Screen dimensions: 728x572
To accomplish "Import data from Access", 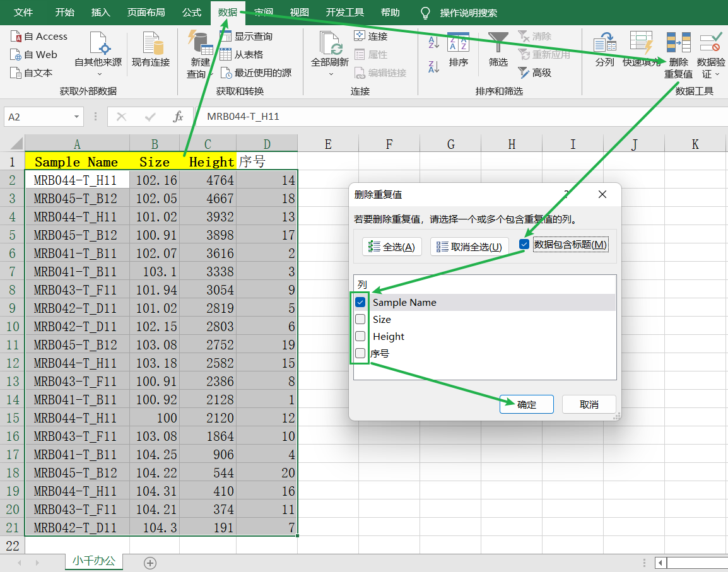I will point(39,36).
